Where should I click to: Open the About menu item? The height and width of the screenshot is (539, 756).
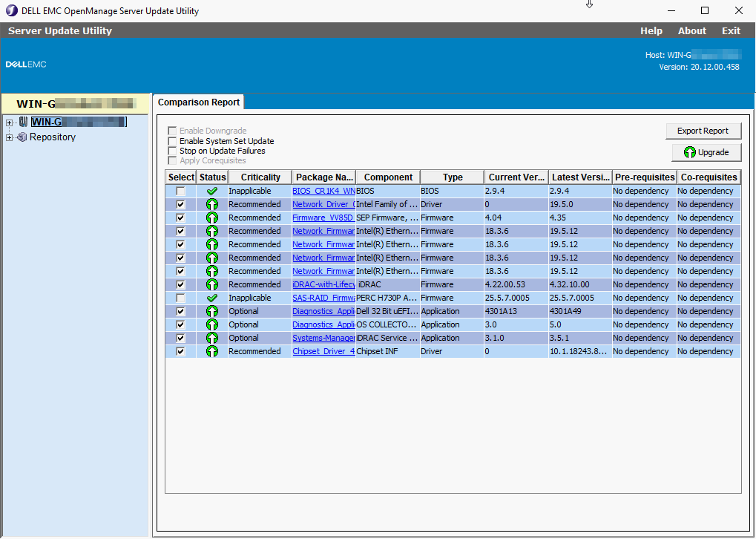691,31
